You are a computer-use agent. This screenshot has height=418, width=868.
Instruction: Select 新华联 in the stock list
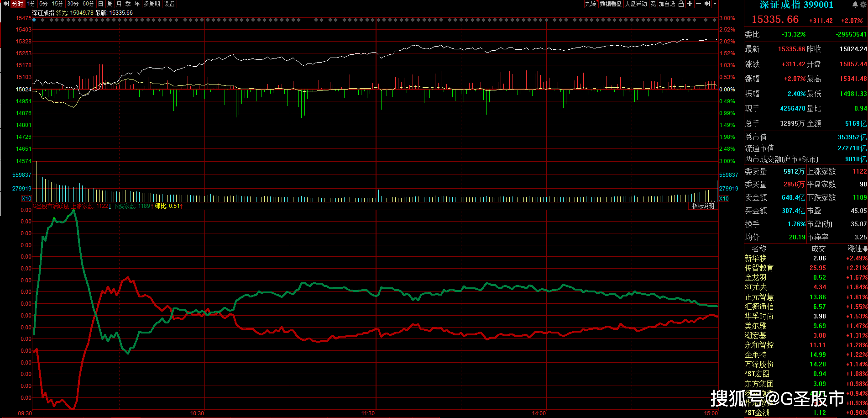pos(755,258)
